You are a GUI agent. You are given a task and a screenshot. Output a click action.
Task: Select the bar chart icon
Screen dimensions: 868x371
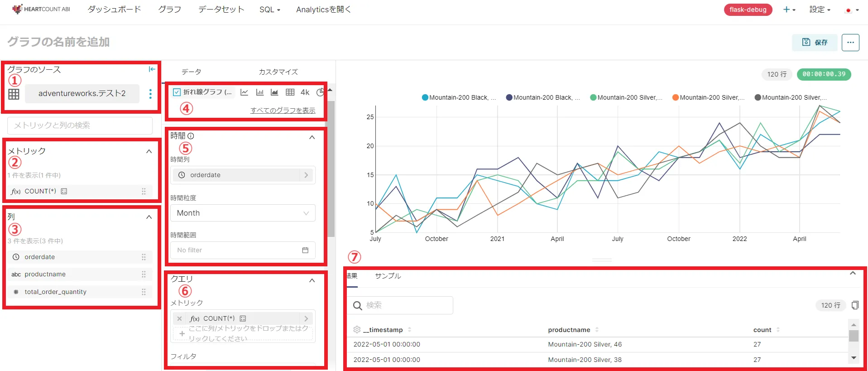(260, 92)
